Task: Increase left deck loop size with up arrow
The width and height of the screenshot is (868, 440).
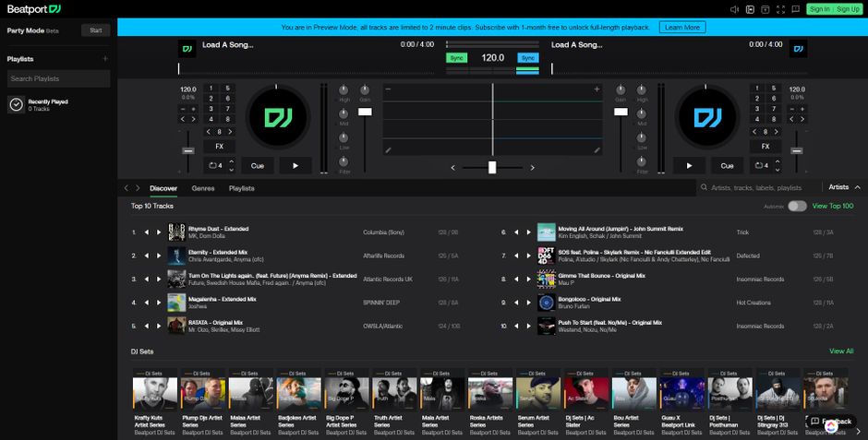Action: click(232, 162)
